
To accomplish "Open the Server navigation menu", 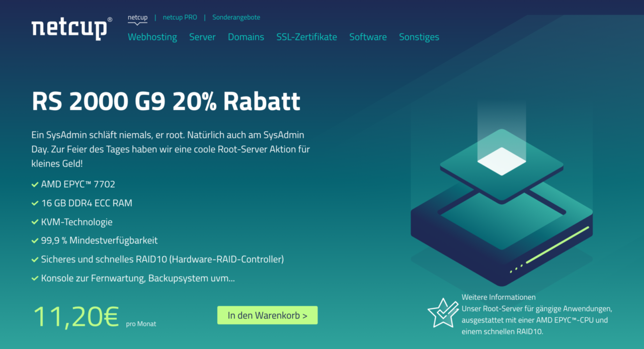I will click(202, 37).
